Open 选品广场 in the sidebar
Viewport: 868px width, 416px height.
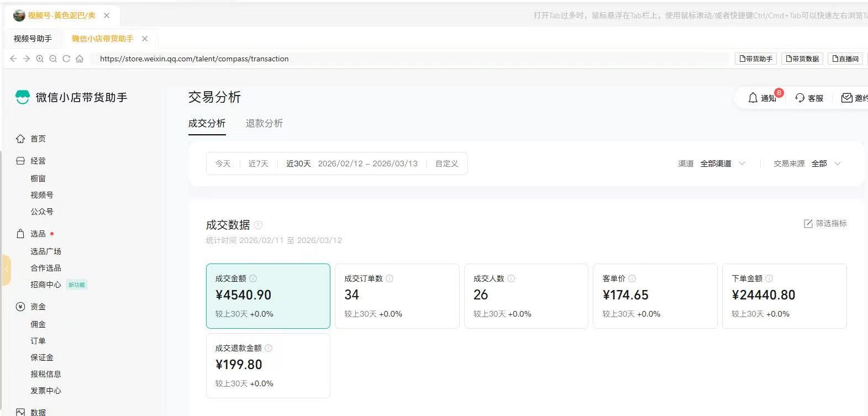point(46,251)
